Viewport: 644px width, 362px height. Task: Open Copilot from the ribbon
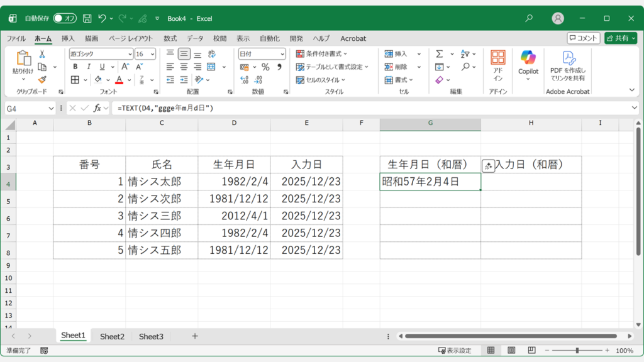point(528,63)
